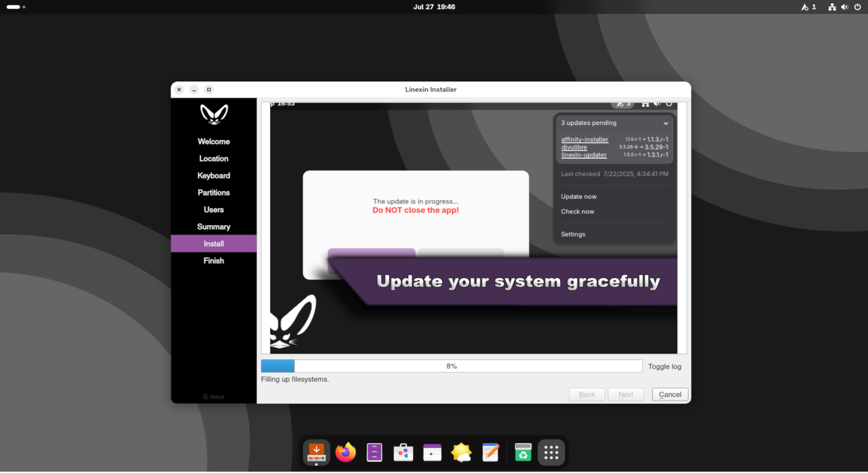
Task: Open the power menu icon
Action: click(857, 7)
